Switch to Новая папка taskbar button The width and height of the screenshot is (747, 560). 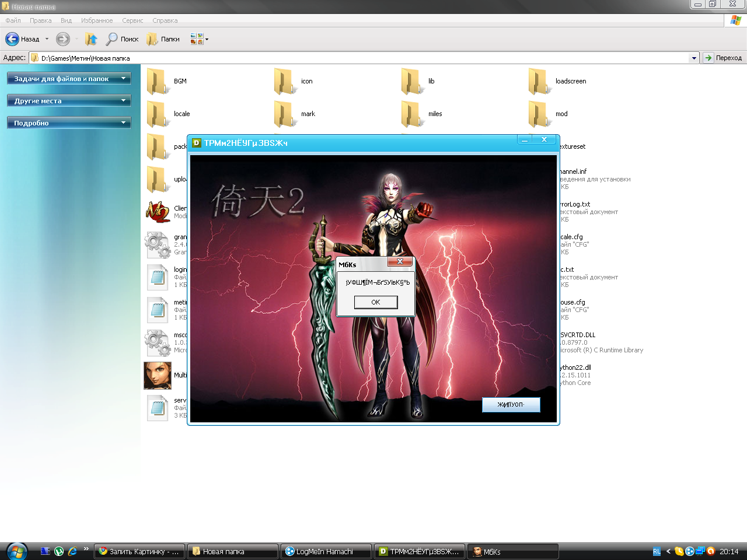(x=233, y=551)
